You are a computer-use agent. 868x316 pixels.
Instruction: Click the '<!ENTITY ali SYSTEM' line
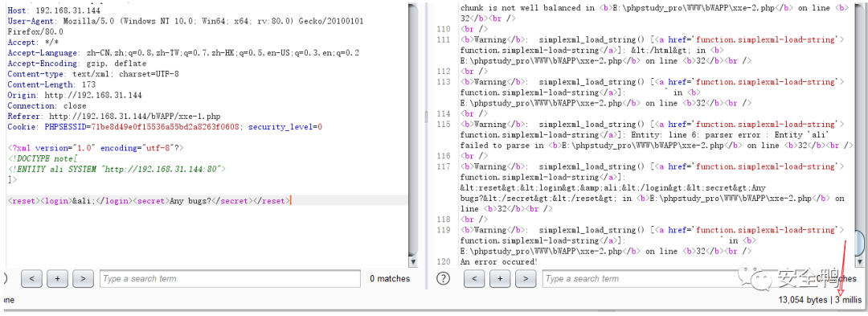(117, 170)
